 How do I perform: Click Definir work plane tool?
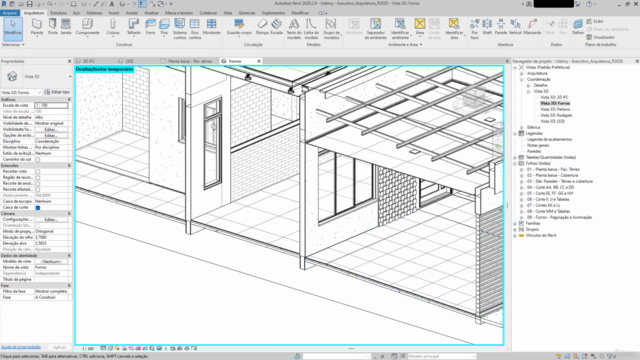[x=578, y=27]
